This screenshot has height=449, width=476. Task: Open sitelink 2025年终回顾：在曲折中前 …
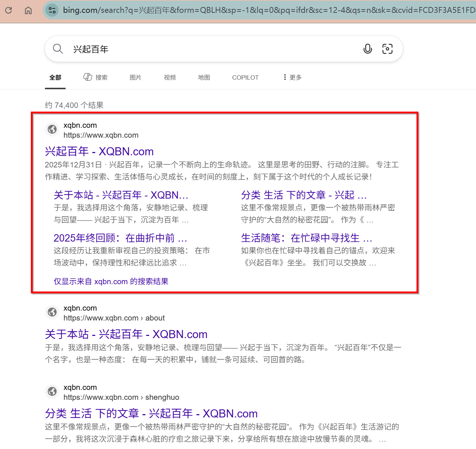(120, 238)
